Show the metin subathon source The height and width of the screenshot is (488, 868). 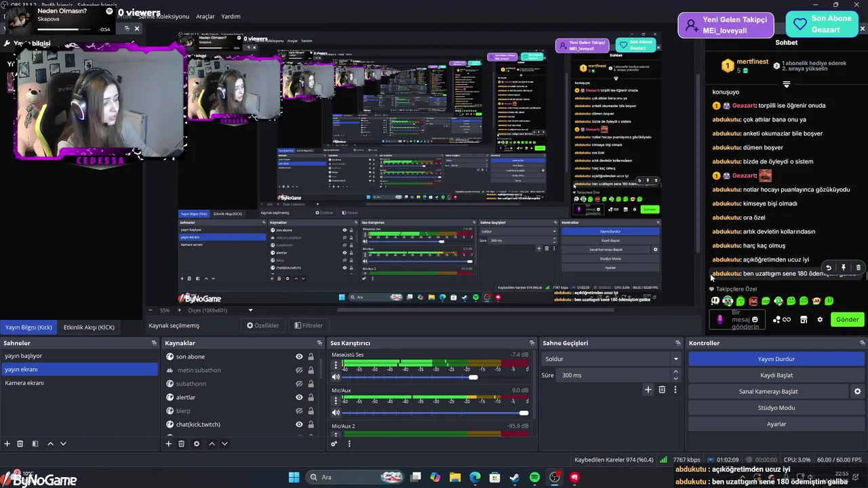pyautogui.click(x=299, y=370)
